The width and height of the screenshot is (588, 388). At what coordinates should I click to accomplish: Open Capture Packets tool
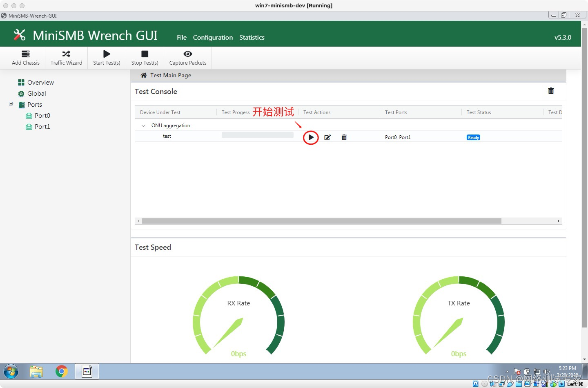pos(187,57)
